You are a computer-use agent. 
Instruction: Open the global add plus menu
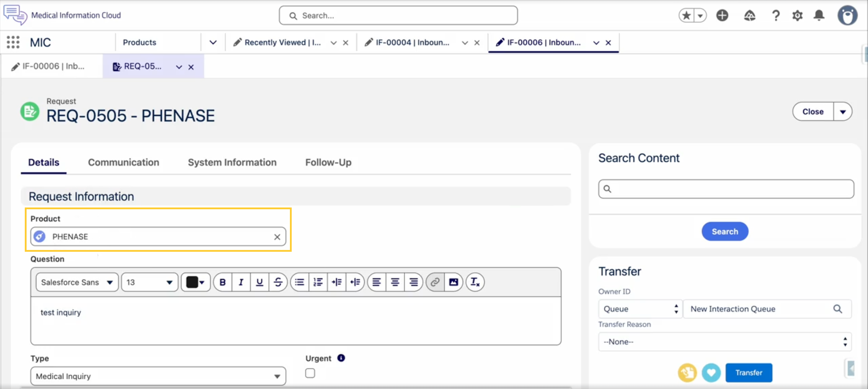722,15
